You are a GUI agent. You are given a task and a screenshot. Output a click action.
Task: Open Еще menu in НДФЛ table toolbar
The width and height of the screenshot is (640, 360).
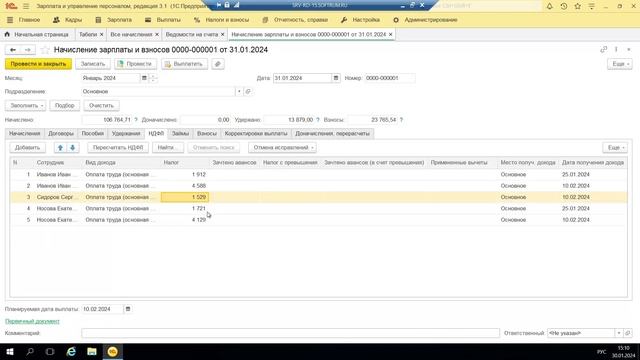tap(615, 148)
